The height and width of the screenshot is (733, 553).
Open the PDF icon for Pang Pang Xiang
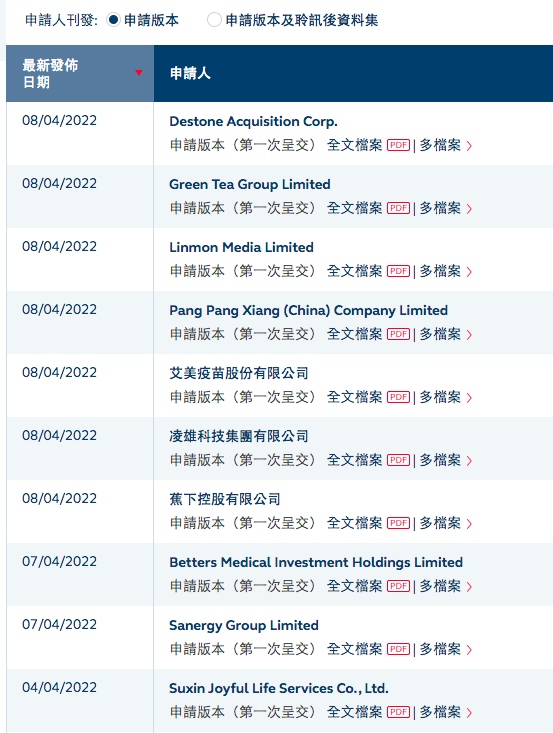point(398,335)
